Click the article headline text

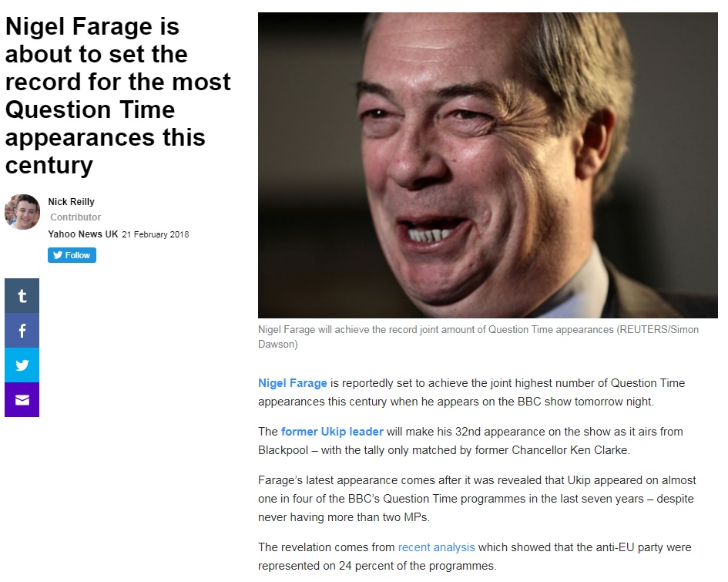(118, 96)
